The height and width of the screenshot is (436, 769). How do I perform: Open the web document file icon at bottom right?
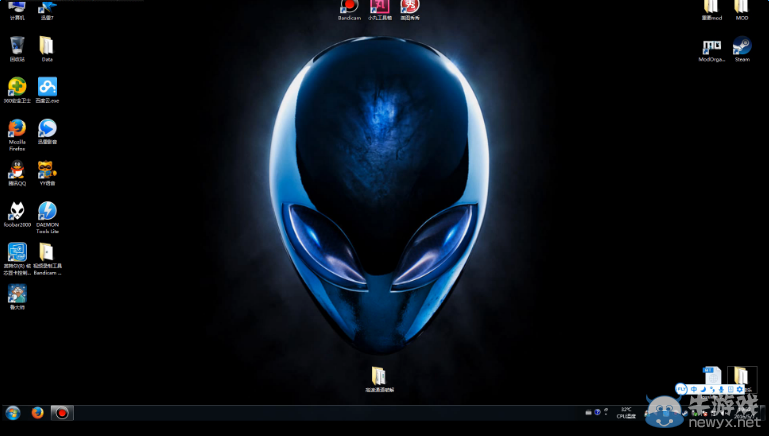pos(712,376)
